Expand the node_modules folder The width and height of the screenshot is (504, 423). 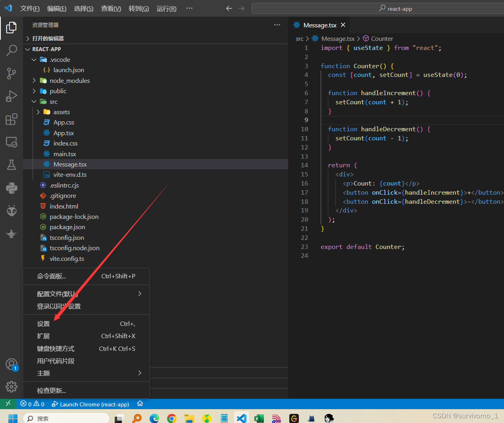pos(34,80)
